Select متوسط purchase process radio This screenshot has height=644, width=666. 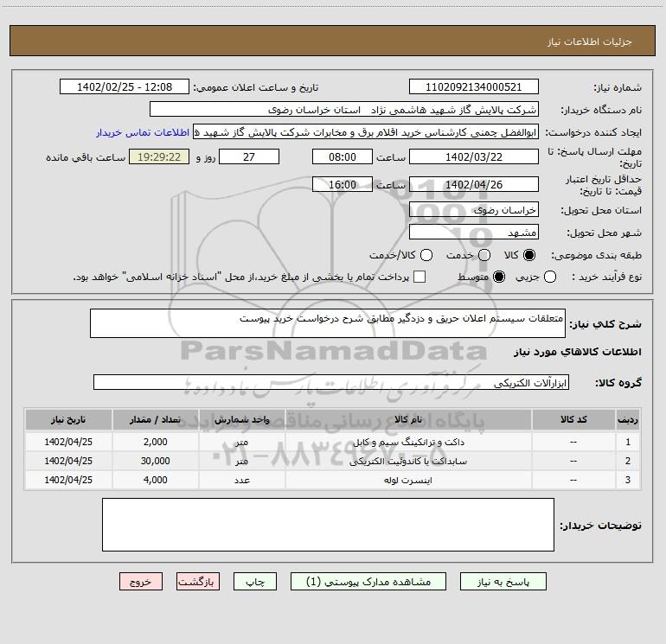pos(497,277)
